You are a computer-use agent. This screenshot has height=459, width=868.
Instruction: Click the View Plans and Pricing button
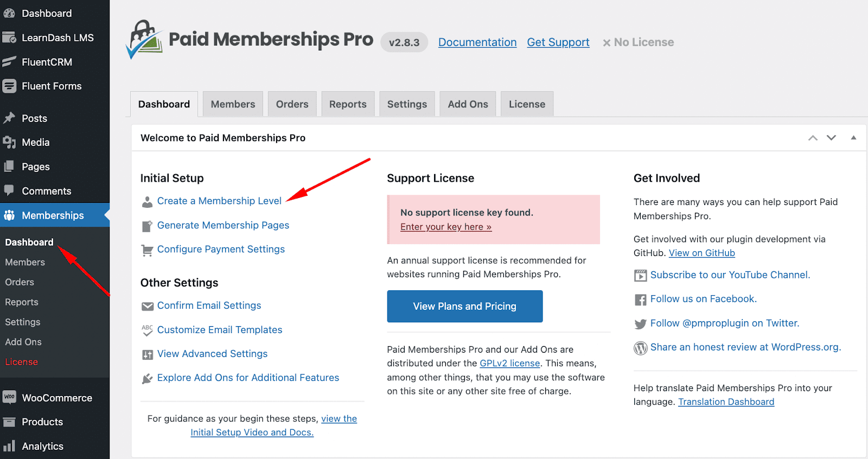tap(465, 306)
